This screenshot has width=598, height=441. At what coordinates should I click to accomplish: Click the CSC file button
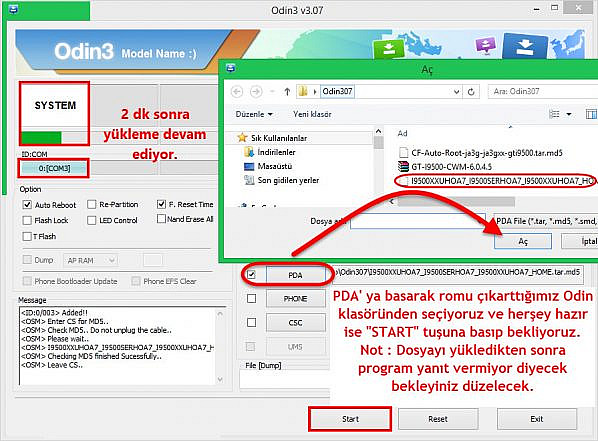pos(295,323)
